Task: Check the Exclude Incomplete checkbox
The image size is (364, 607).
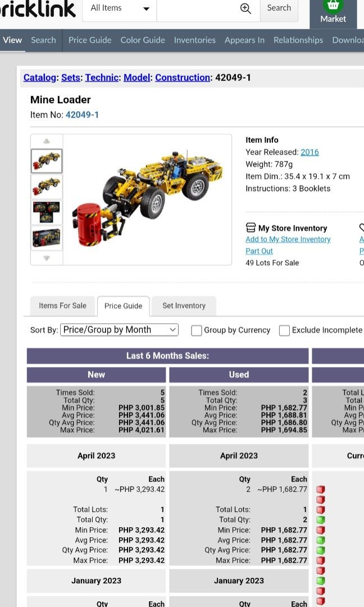Action: [x=284, y=330]
